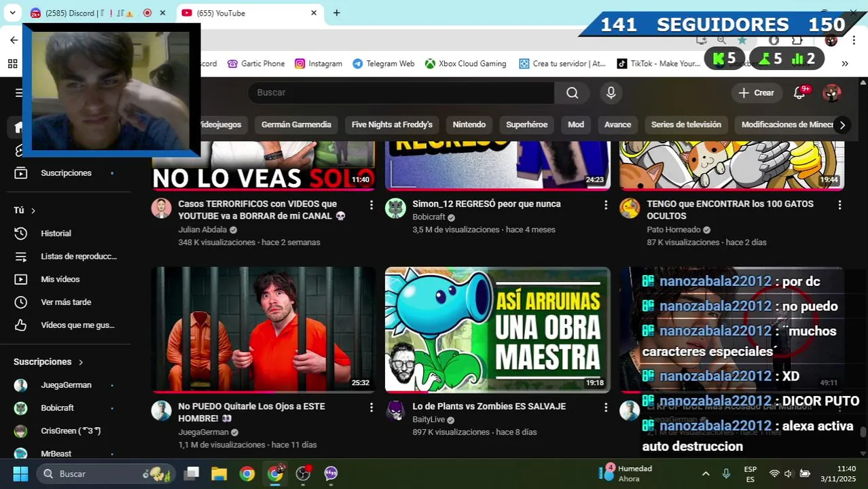Open options menu for Julian Abdala video
Image resolution: width=868 pixels, height=489 pixels.
[x=372, y=204]
